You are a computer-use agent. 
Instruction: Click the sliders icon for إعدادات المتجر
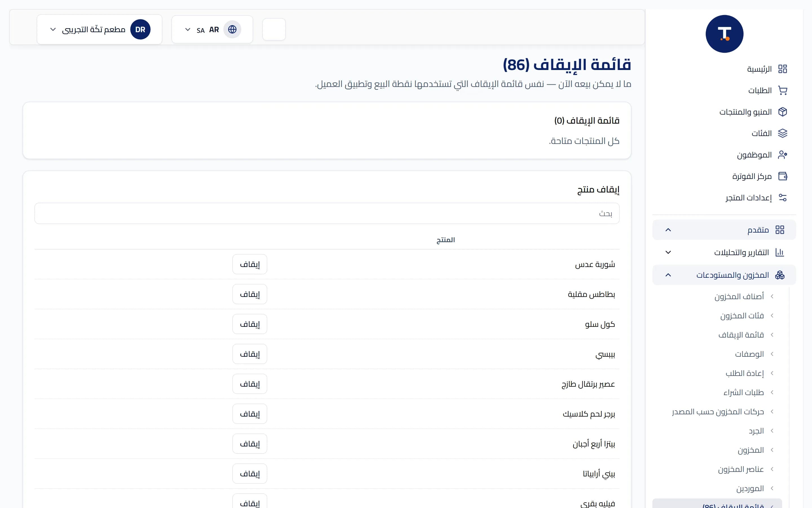click(x=782, y=198)
